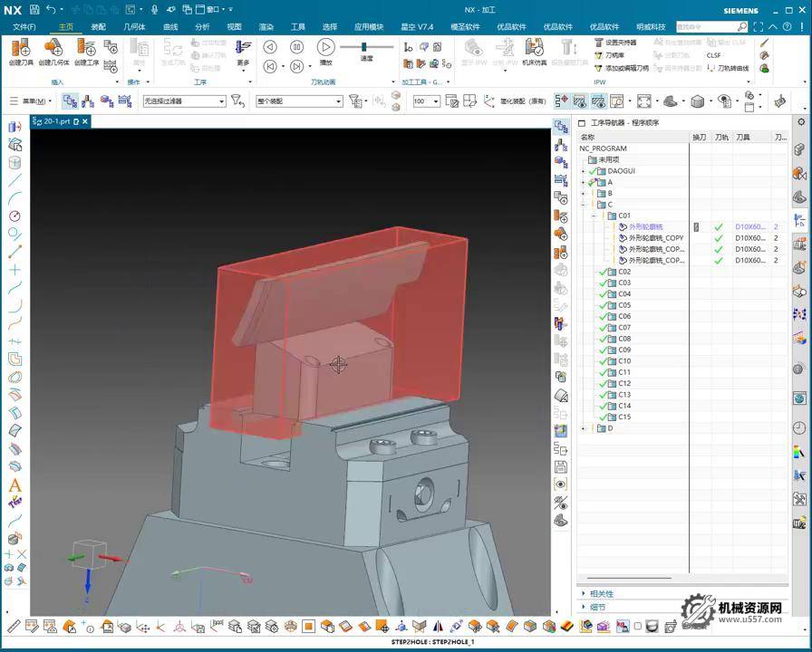Expand the 相关性 section
The image size is (812, 652).
[584, 594]
